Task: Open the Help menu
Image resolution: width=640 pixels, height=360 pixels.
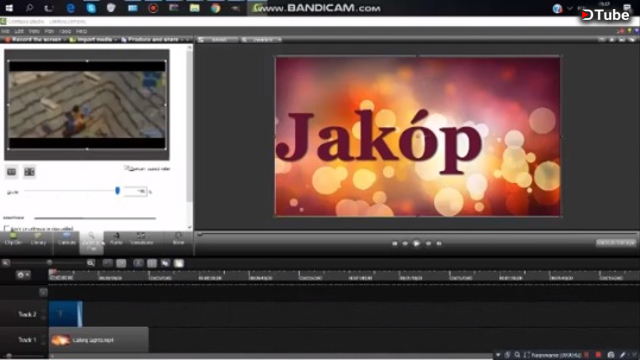Action: (81, 31)
